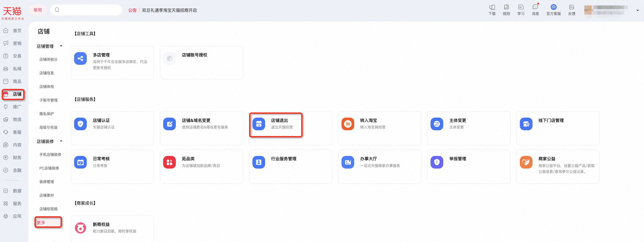Viewport: 644px width, 242px height.
Task: Go to 首页 in the sidebar
Action: [12, 31]
